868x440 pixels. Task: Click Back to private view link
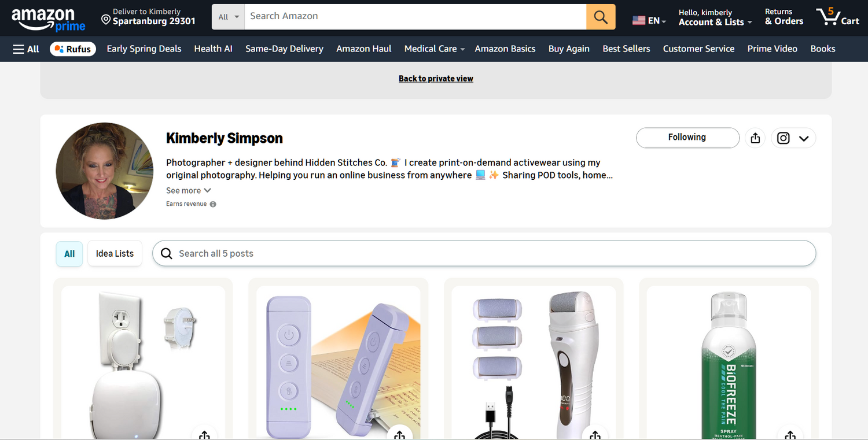point(436,79)
